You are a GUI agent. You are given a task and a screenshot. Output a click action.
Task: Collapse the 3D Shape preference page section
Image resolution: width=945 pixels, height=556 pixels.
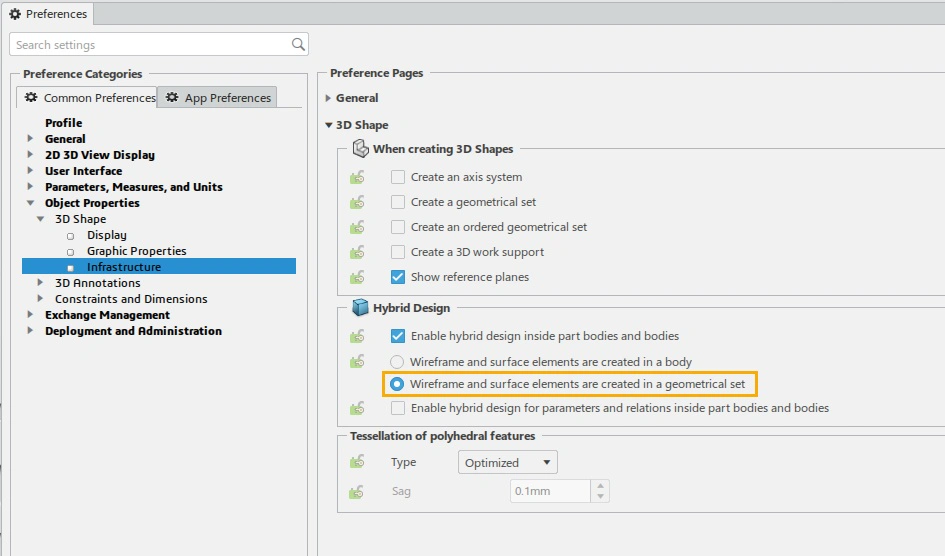pyautogui.click(x=328, y=125)
